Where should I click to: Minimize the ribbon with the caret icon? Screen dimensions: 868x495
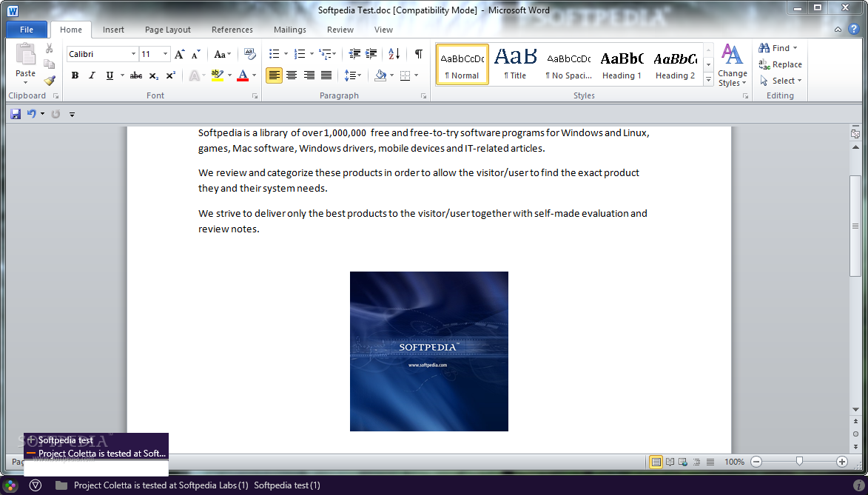838,30
